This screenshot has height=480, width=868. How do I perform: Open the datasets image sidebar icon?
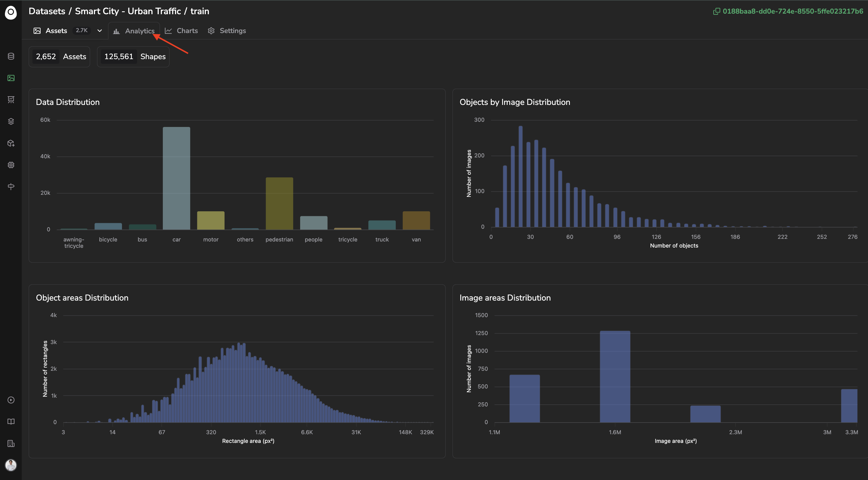pyautogui.click(x=11, y=78)
